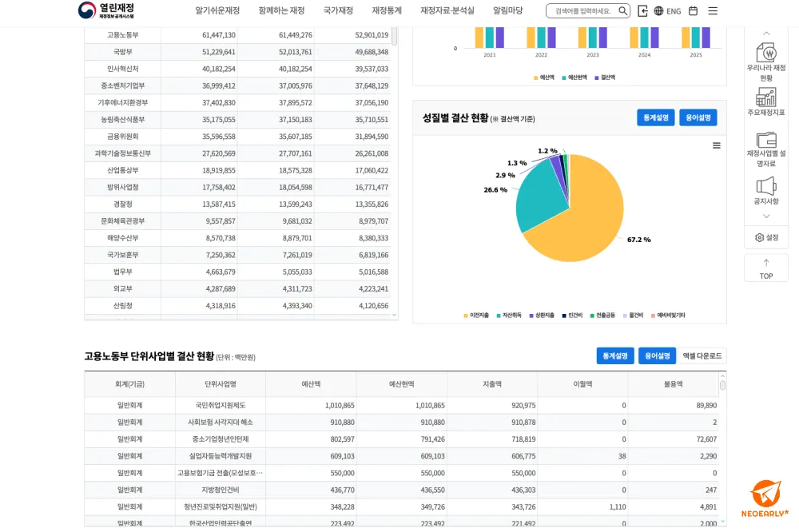The height and width of the screenshot is (532, 799).
Task: Click 국민취업지원제도 project name
Action: click(x=221, y=405)
